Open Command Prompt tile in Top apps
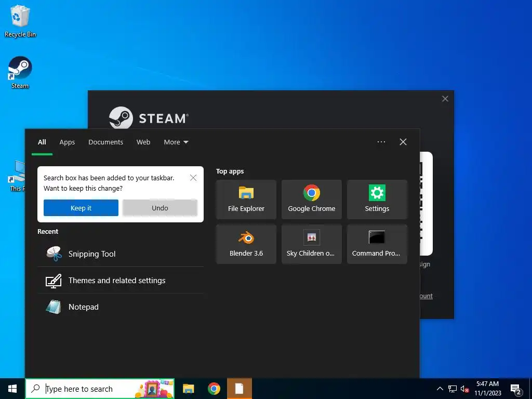Viewport: 532px width, 399px height. (x=377, y=244)
